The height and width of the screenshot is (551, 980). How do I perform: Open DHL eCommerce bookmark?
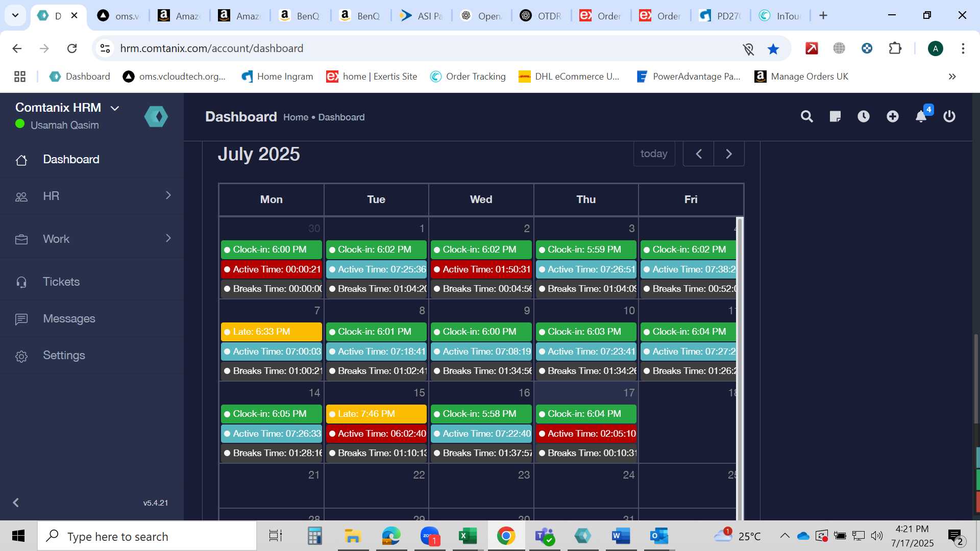coord(569,77)
